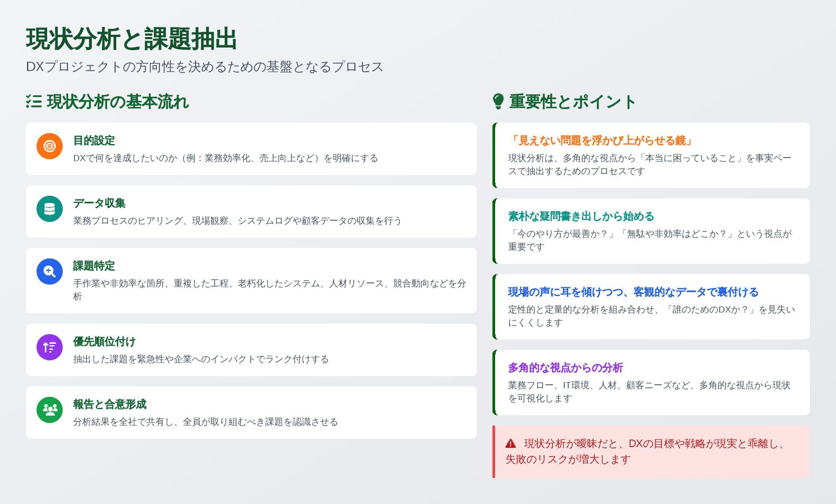Click the blue magnifier icon for 課題特定

click(x=50, y=272)
